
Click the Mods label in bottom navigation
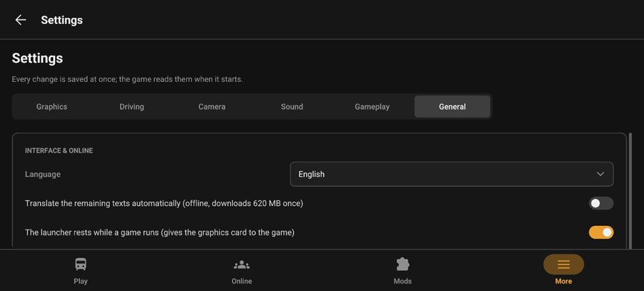402,281
